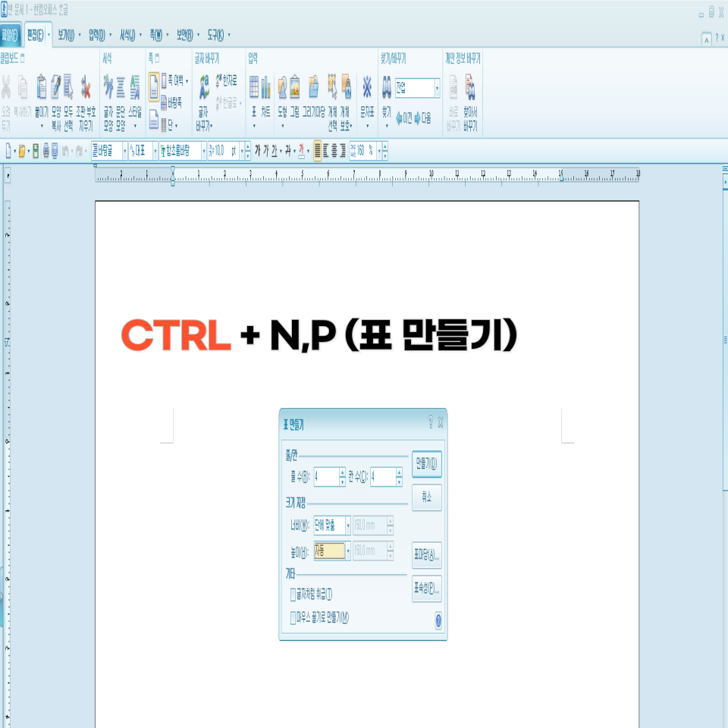Select the 편집 tab

coord(36,35)
